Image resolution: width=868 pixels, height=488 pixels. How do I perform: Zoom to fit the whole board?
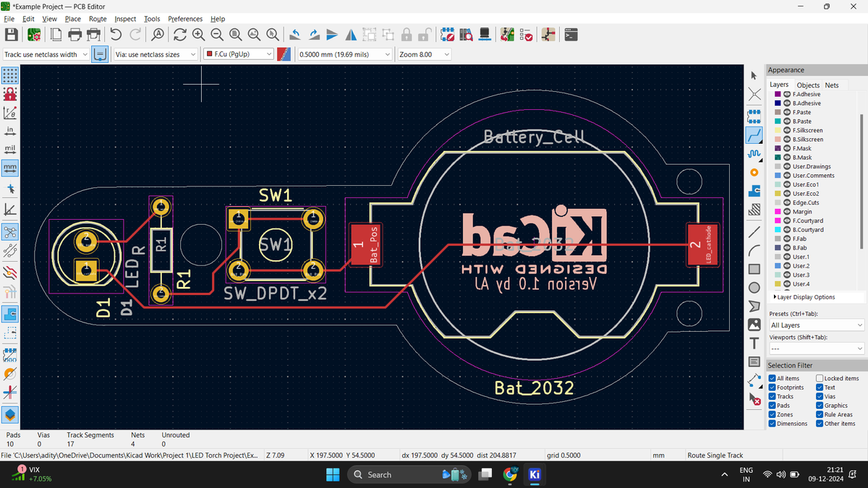tap(235, 34)
